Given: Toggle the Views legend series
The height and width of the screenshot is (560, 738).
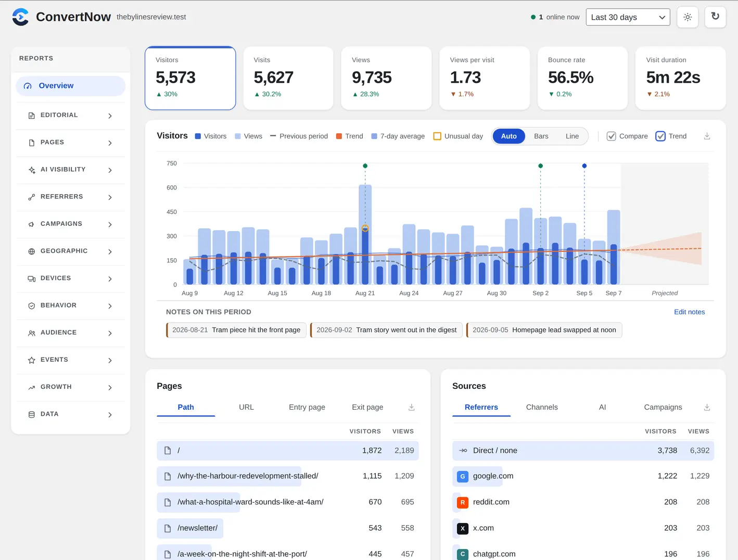Looking at the screenshot, I should [248, 136].
